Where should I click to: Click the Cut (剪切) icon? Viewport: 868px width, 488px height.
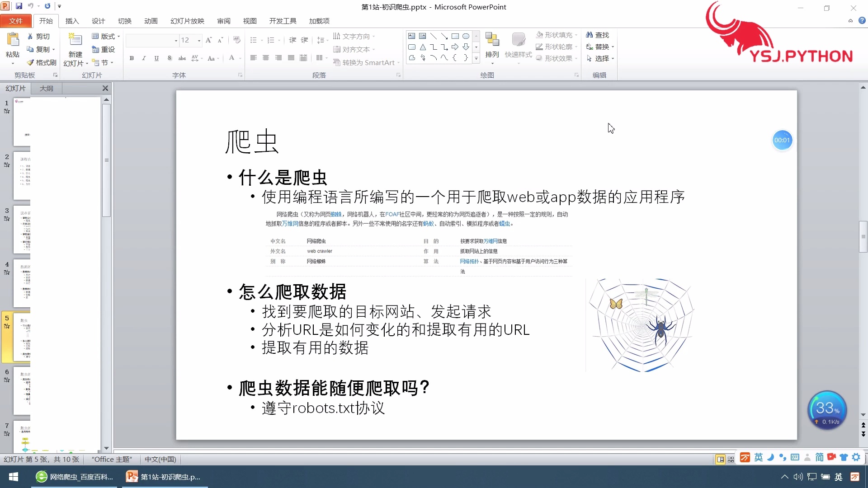click(x=30, y=36)
